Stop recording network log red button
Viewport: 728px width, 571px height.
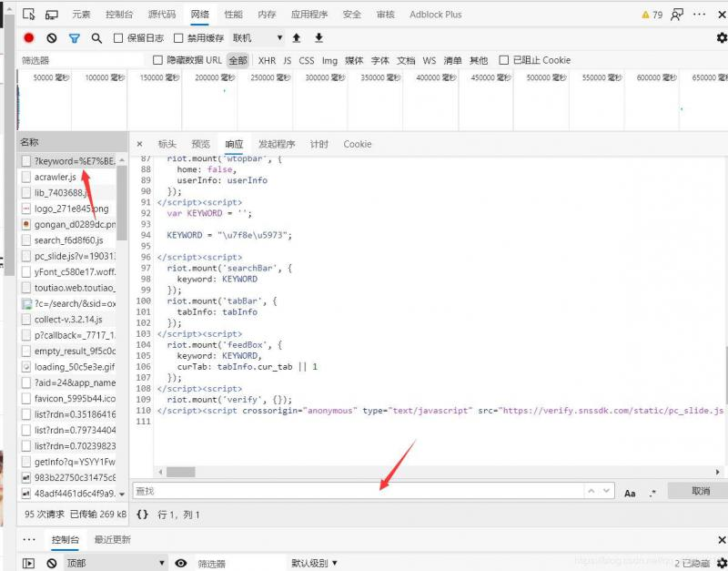tap(29, 38)
